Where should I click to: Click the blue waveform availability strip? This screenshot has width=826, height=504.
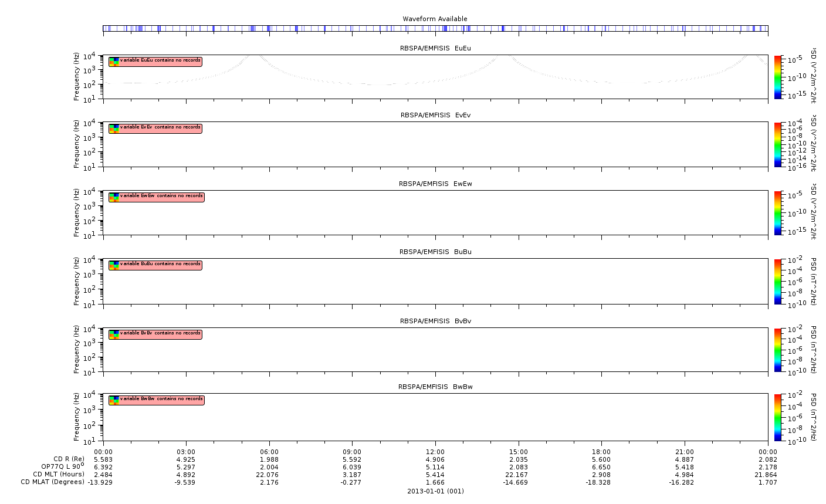click(x=435, y=28)
